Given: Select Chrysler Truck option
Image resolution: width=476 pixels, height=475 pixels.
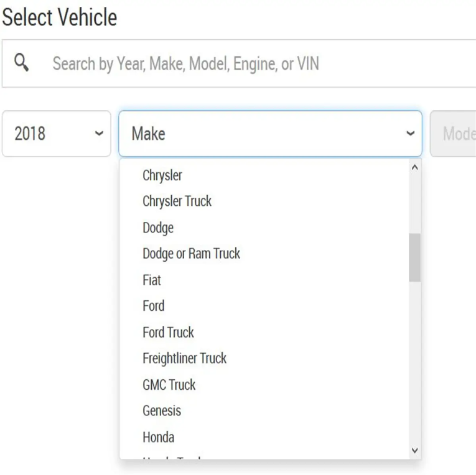Looking at the screenshot, I should (177, 201).
